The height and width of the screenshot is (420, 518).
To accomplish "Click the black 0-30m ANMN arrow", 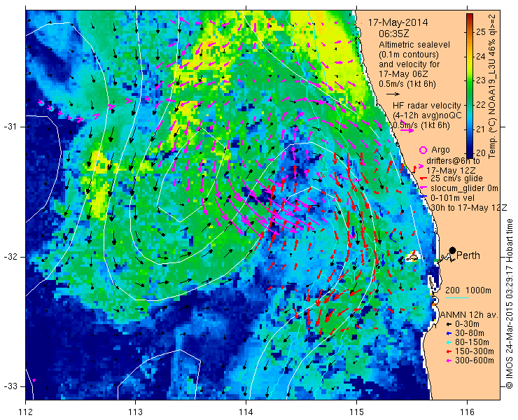I will [x=449, y=325].
